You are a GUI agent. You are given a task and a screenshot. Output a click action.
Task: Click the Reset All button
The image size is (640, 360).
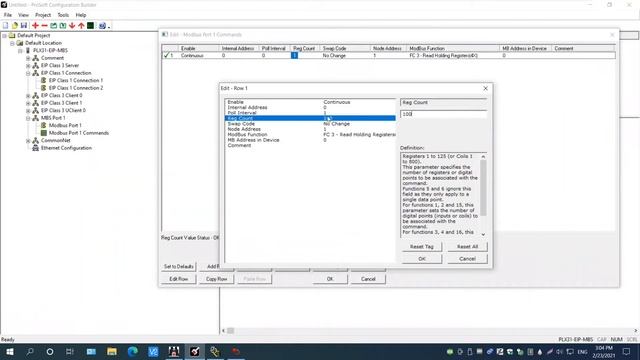[x=467, y=247]
